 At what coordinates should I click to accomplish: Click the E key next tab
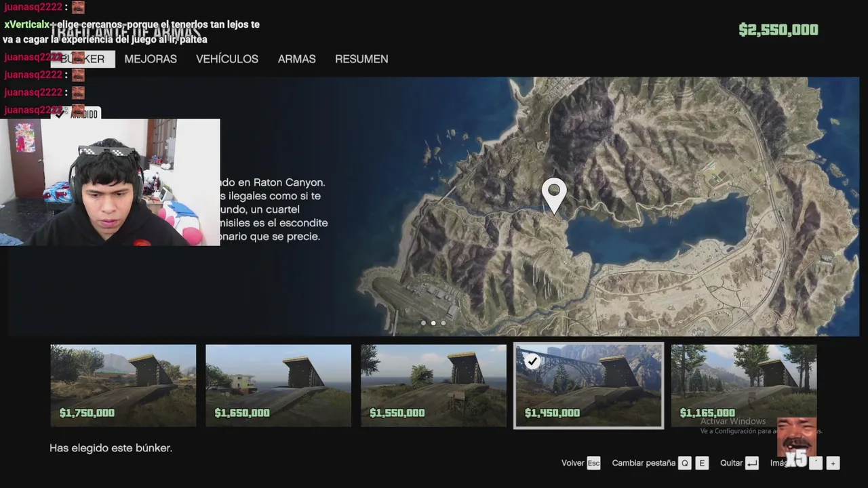click(x=702, y=463)
